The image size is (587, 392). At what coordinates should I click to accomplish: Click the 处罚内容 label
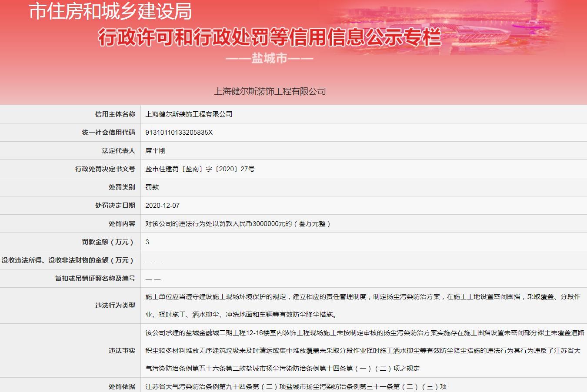pyautogui.click(x=122, y=223)
